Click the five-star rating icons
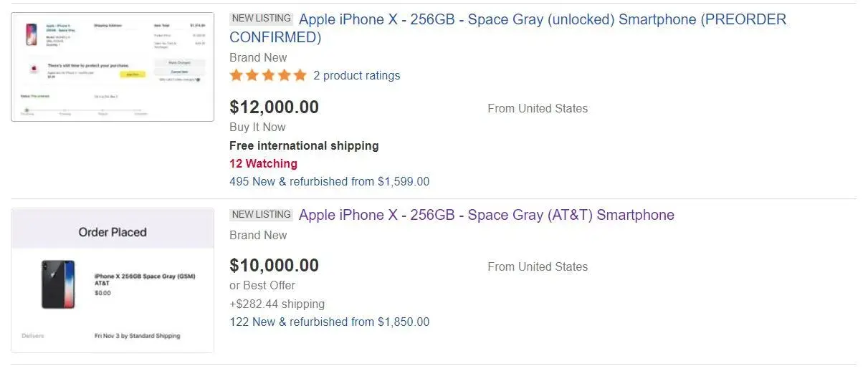 (268, 75)
